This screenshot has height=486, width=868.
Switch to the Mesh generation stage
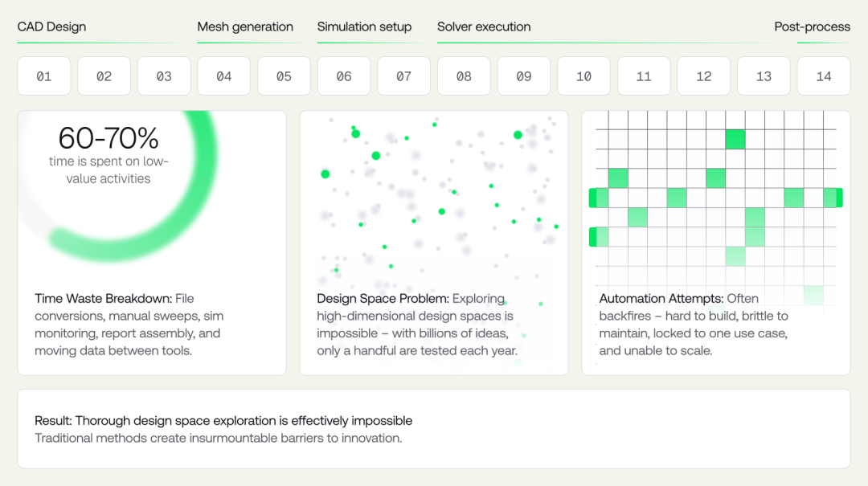click(x=245, y=27)
